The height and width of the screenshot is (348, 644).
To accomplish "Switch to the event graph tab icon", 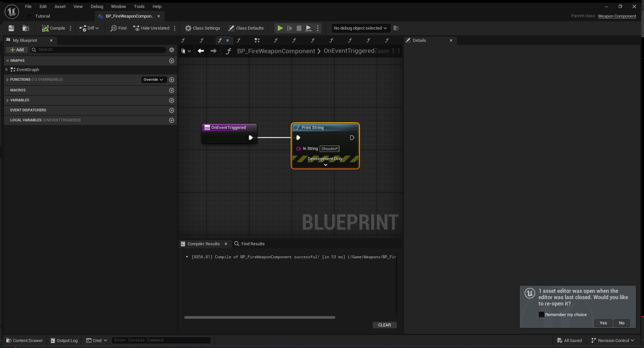I will [257, 40].
